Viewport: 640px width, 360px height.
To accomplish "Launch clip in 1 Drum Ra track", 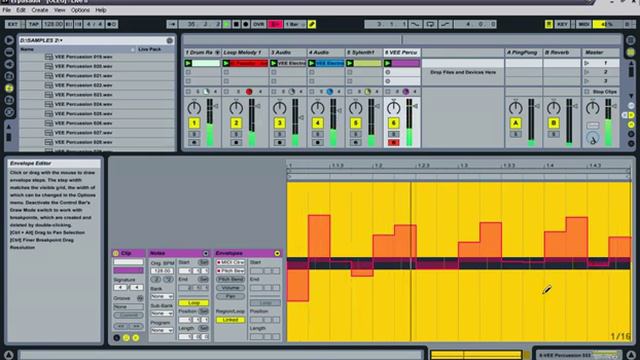I will [188, 63].
